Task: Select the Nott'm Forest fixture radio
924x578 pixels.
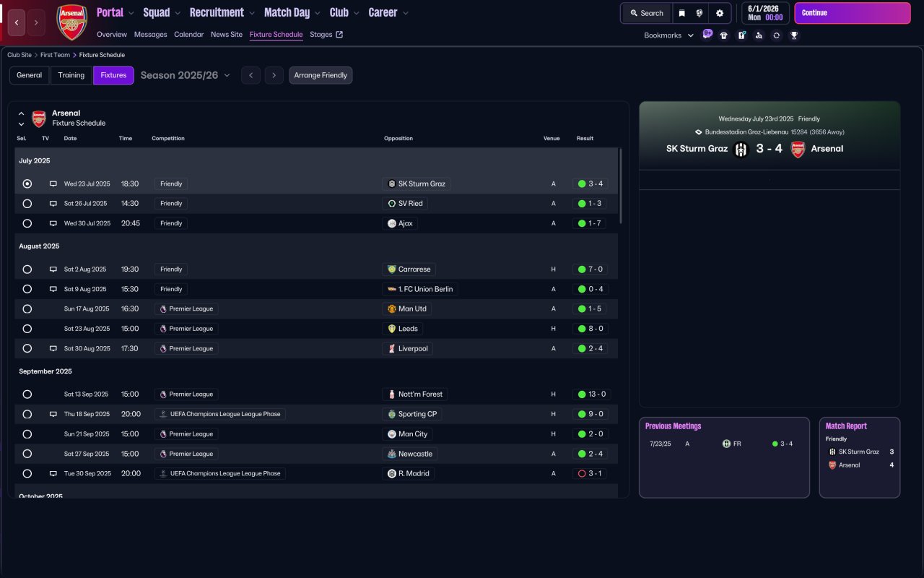Action: tap(27, 394)
